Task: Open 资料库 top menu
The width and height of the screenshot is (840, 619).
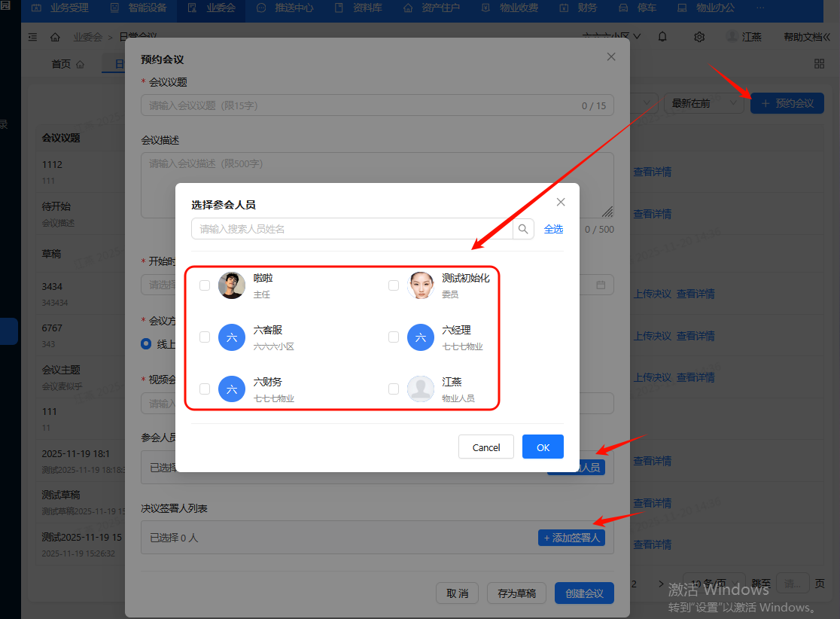Action: (x=358, y=8)
